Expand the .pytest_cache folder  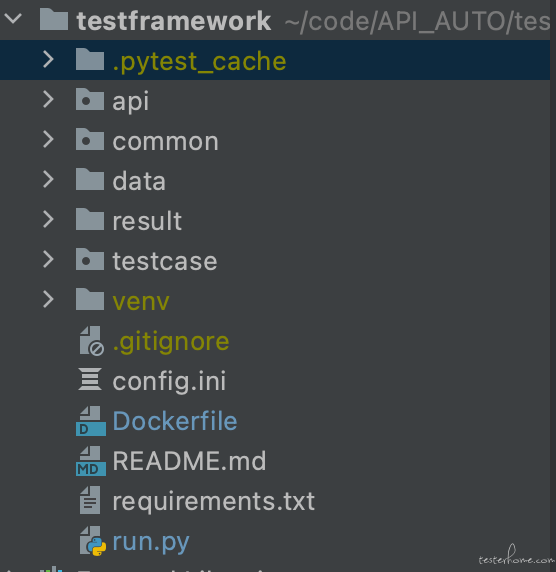pos(48,59)
